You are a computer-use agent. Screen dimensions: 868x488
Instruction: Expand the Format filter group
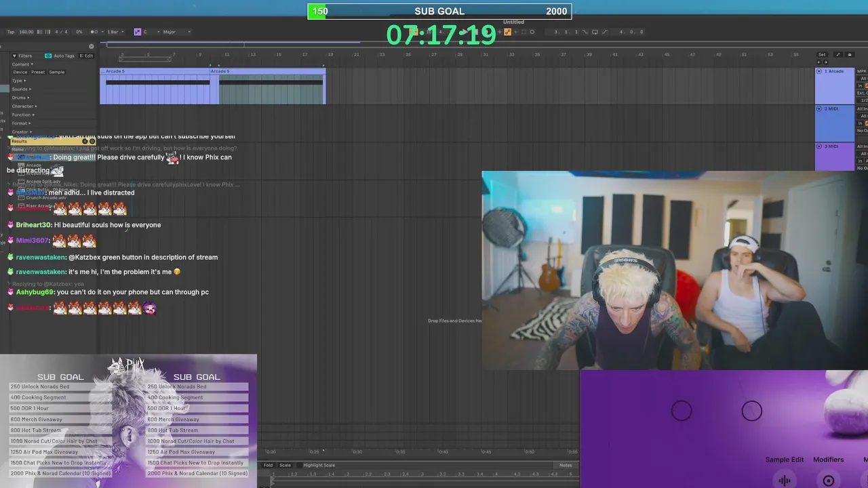pos(22,123)
